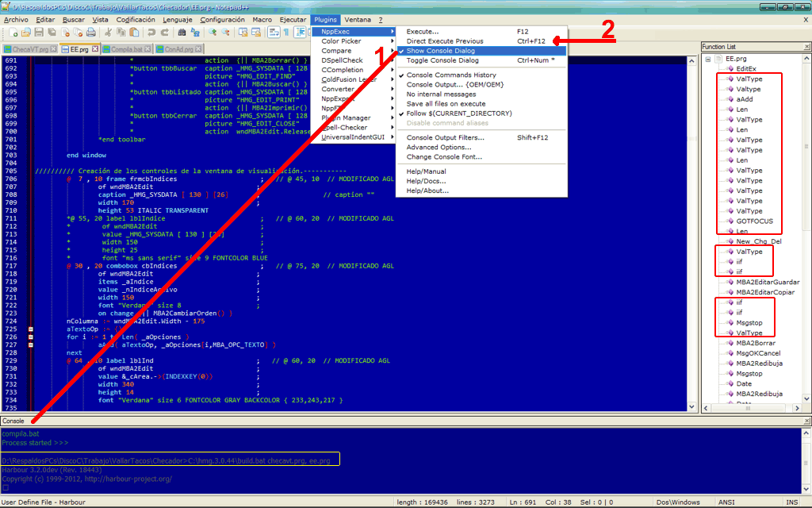The image size is (812, 508).
Task: Toggle the Word wrap toolbar icon
Action: (x=274, y=33)
